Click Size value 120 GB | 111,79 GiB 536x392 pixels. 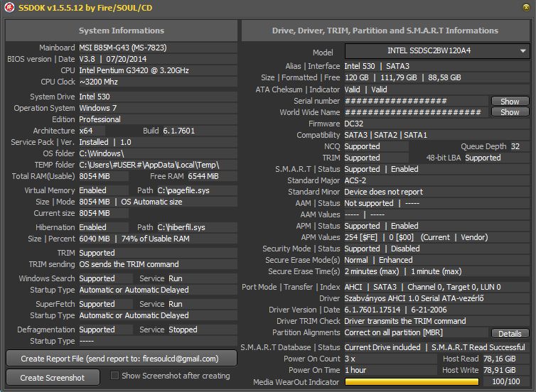pos(381,78)
